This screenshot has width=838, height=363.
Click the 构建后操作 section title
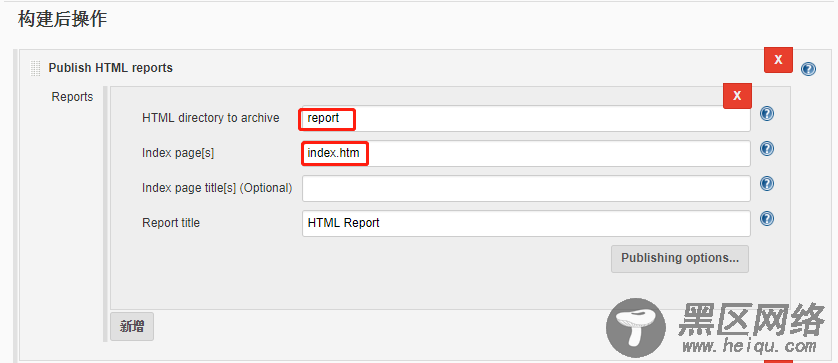[x=63, y=20]
